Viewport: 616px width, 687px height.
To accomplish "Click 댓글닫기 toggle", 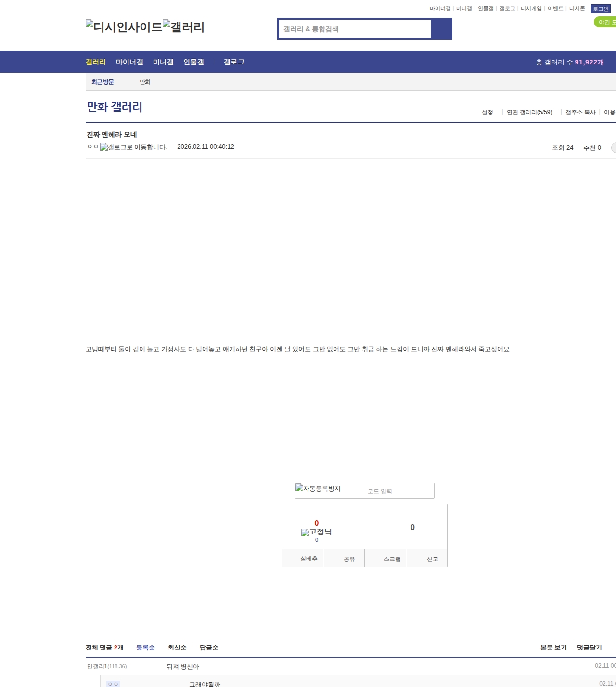I will click(589, 647).
